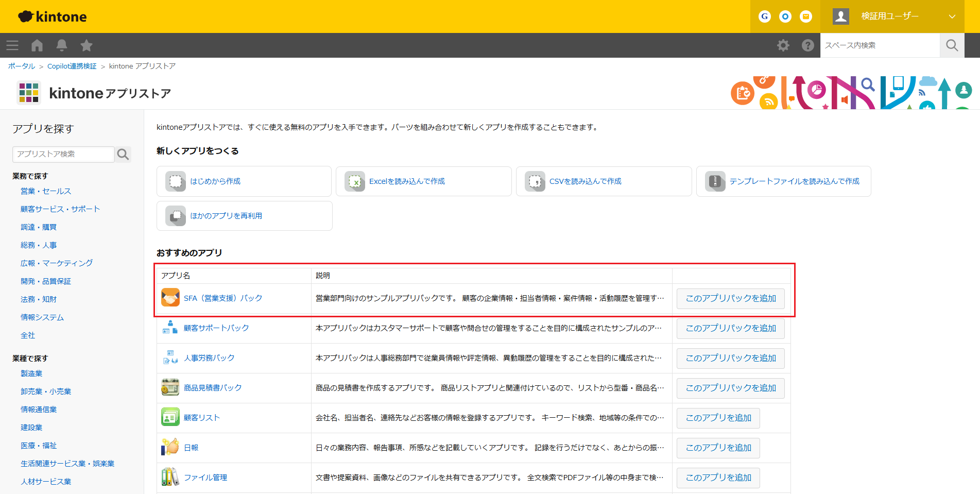Click the 顧客サポートパック icon
This screenshot has width=980, height=494.
tap(170, 328)
